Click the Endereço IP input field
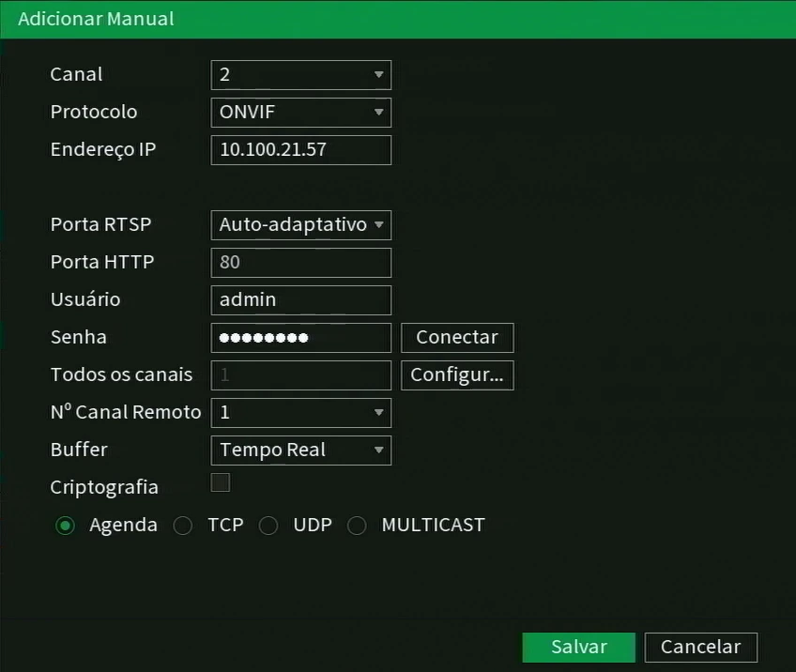The width and height of the screenshot is (796, 672). click(x=301, y=150)
